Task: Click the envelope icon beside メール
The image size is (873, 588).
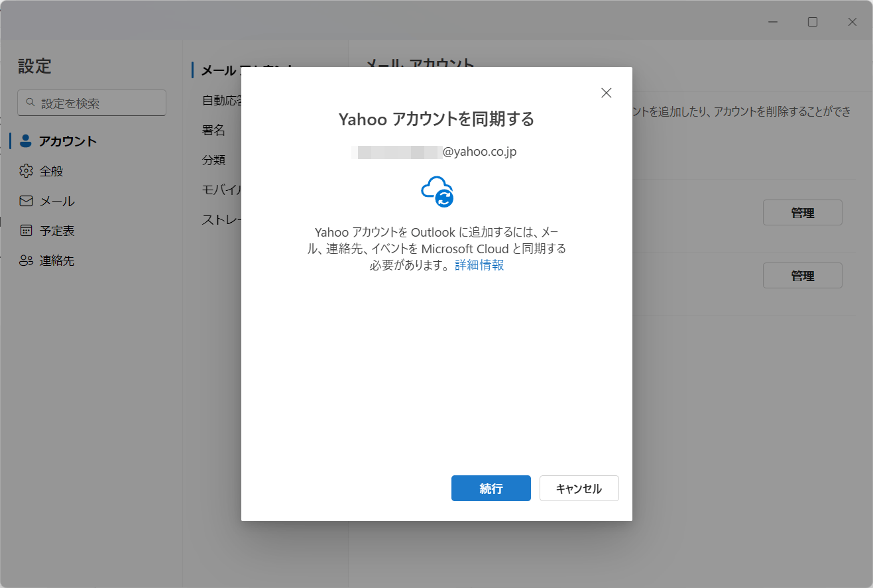Action: tap(26, 201)
